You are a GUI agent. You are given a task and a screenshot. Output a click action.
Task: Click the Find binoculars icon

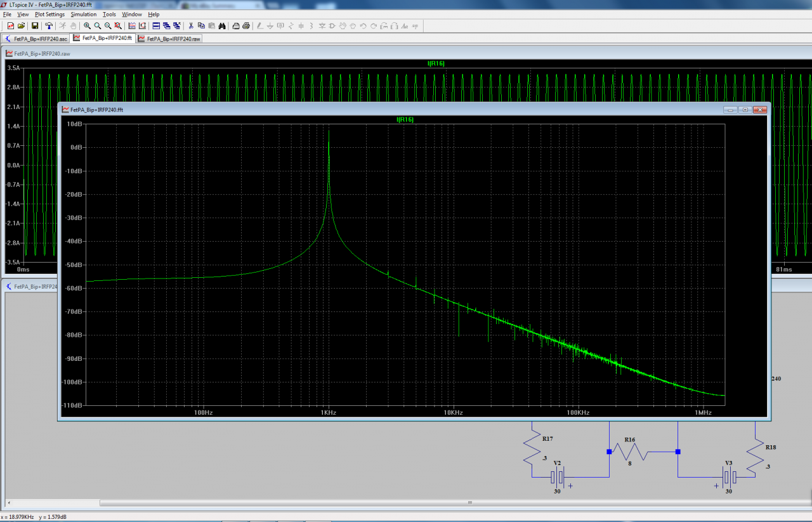[x=222, y=26]
